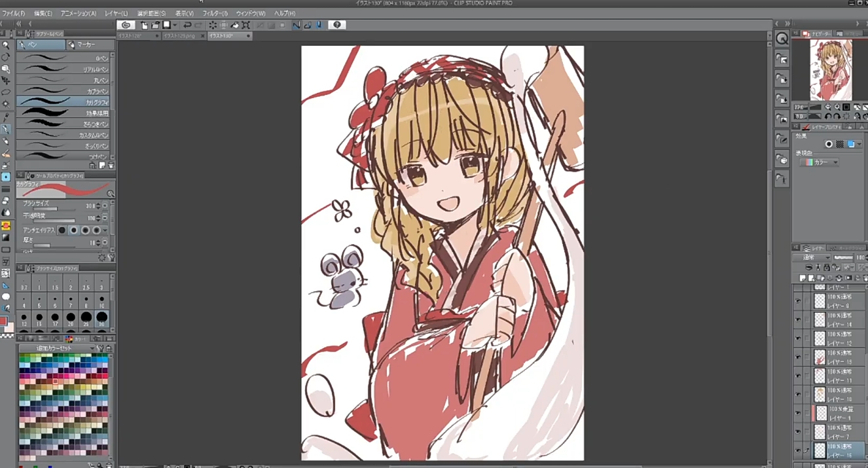
Task: Switch to the イラスト129.png canvas tab
Action: (183, 36)
